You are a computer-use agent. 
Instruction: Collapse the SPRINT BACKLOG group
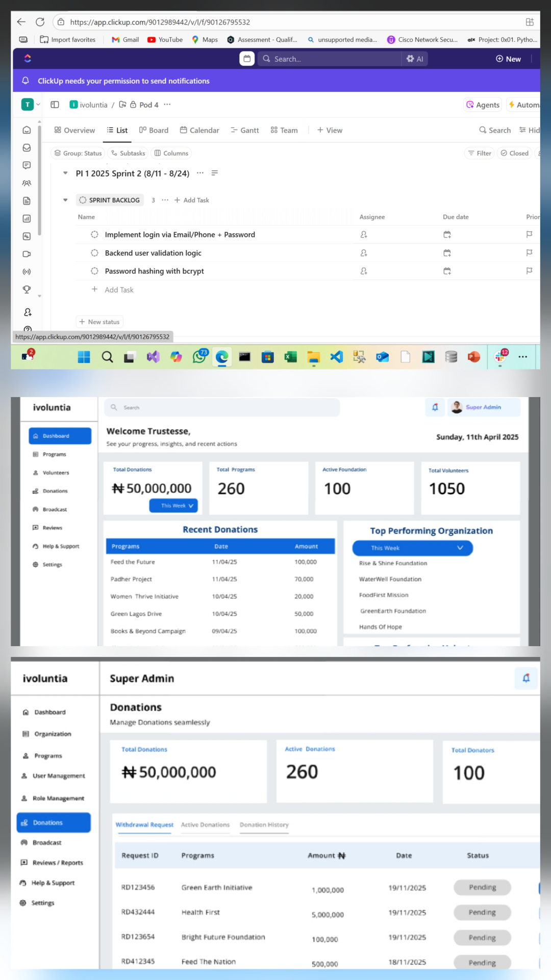click(x=65, y=200)
